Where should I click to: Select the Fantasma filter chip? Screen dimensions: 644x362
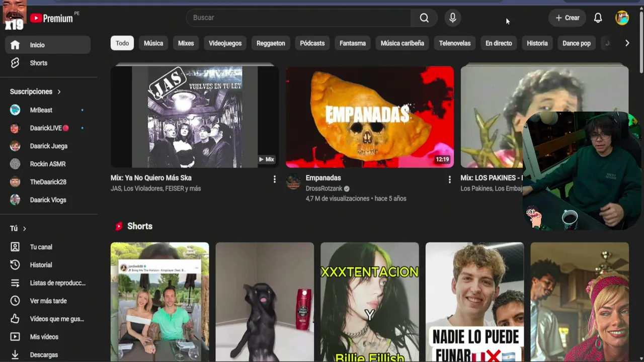[x=352, y=43]
